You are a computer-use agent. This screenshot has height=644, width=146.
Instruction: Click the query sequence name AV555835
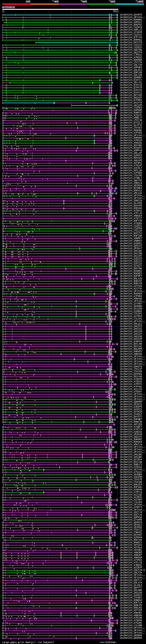pyautogui.click(x=8, y=7)
